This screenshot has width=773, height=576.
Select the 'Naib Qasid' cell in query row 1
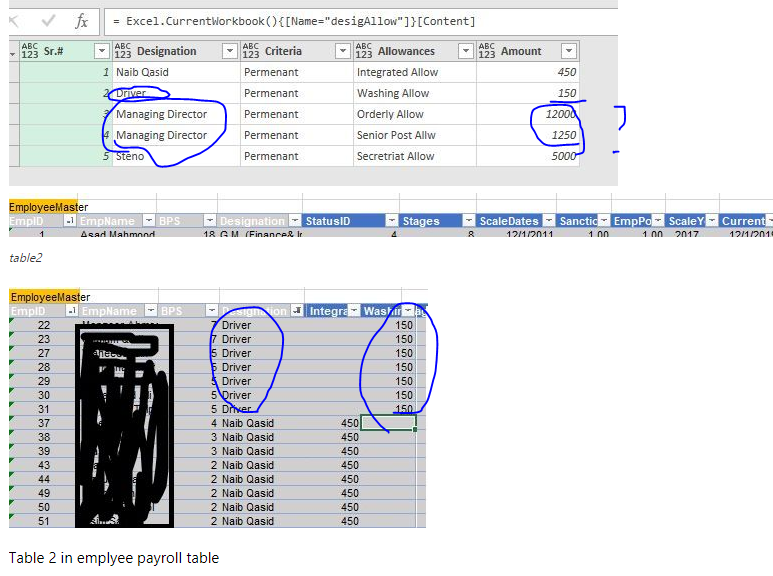tap(176, 72)
